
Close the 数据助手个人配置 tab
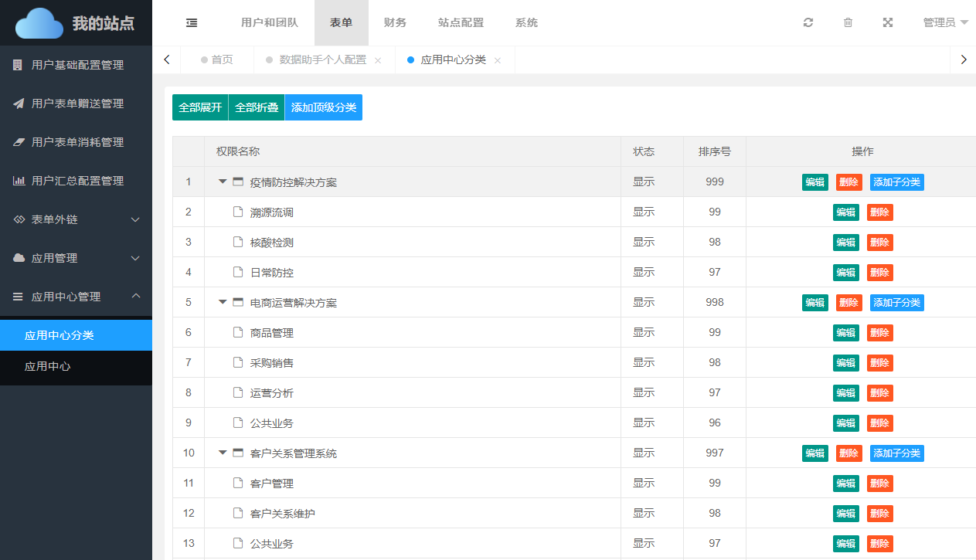(378, 60)
